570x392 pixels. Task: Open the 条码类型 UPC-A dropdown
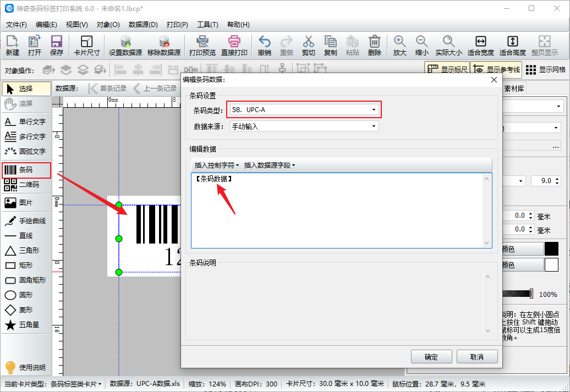pos(304,110)
